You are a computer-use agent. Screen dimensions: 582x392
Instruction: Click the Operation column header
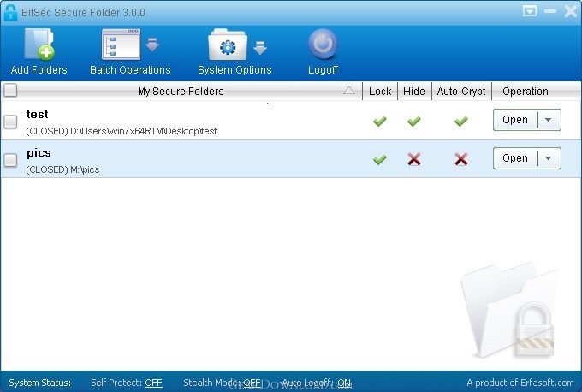(x=526, y=91)
